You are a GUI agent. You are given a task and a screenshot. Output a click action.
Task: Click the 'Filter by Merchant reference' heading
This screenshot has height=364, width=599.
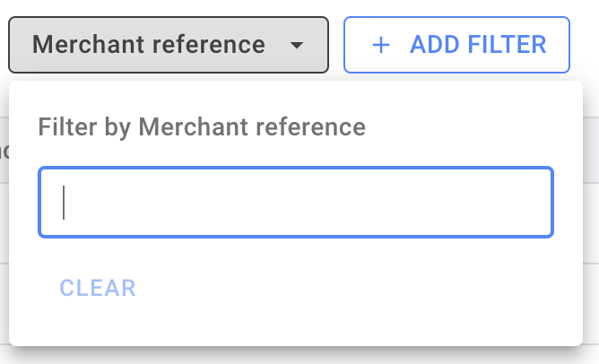[x=202, y=127]
